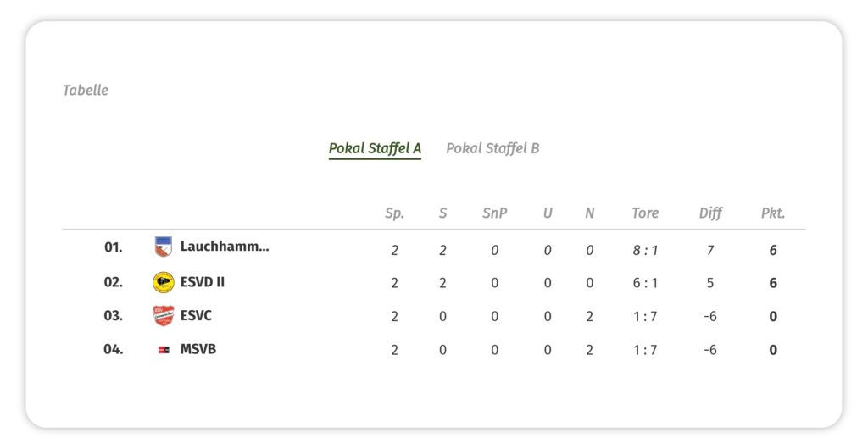Click the Tore column header
868x438 pixels.
[x=645, y=213]
